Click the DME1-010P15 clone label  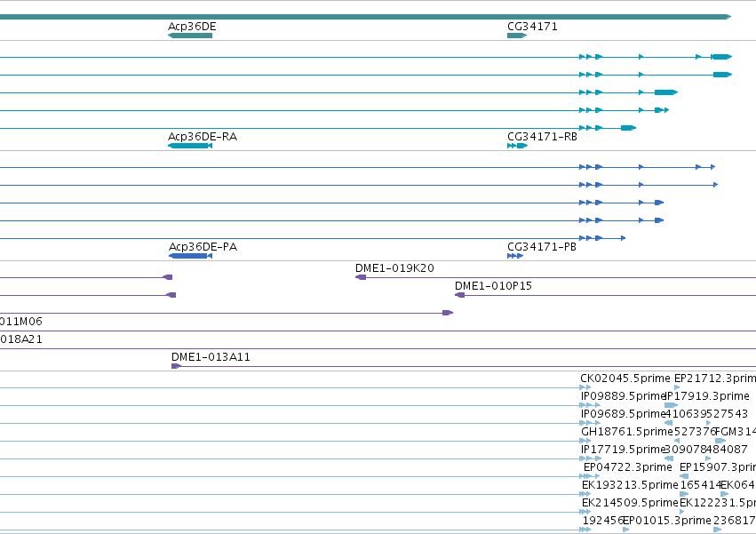coord(493,286)
